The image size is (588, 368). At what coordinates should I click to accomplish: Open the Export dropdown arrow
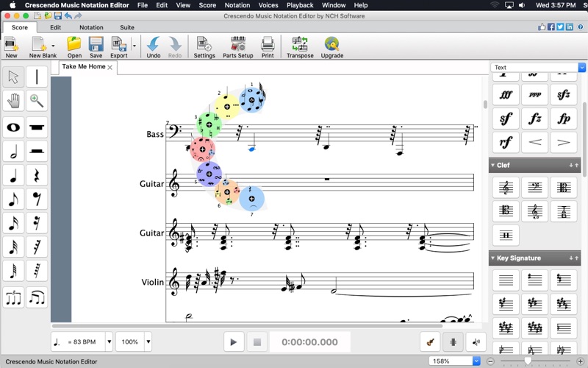135,46
